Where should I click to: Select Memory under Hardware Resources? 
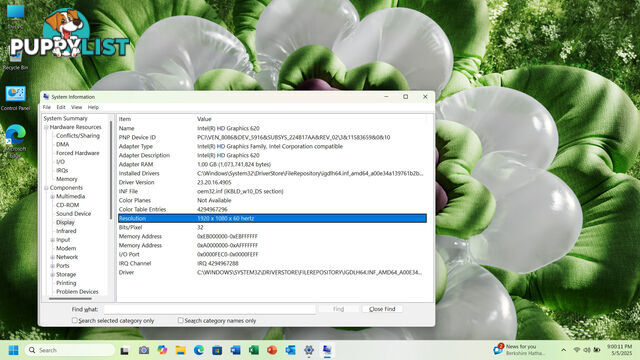[67, 179]
